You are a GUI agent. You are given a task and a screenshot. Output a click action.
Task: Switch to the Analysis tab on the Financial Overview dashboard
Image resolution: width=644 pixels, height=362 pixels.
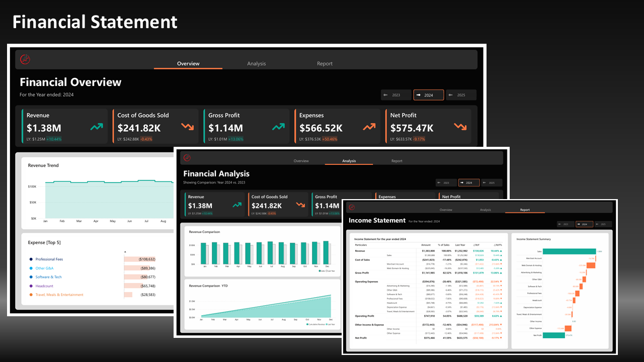[x=257, y=64]
